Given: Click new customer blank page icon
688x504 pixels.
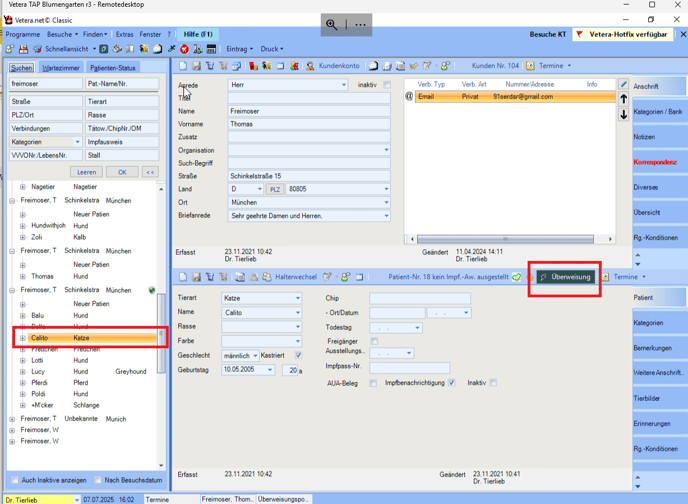Looking at the screenshot, I should click(x=183, y=66).
